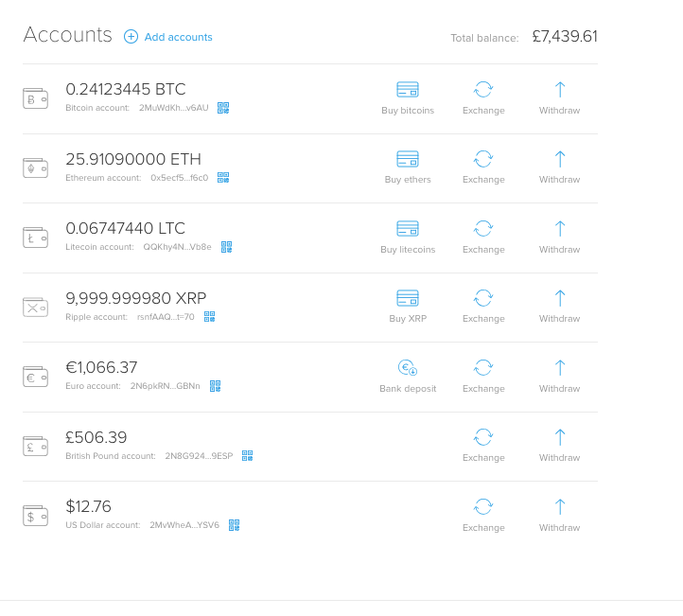Click Withdraw arrow icon in XRP row
The image size is (683, 616).
[560, 298]
